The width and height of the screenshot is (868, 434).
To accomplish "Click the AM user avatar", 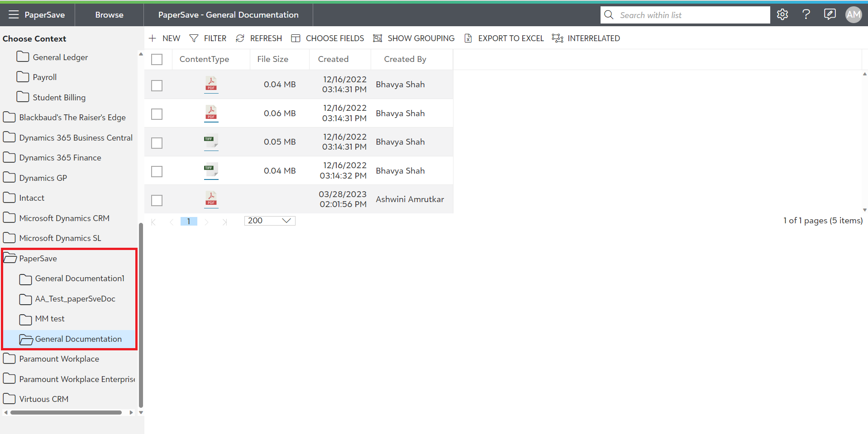I will (x=853, y=14).
